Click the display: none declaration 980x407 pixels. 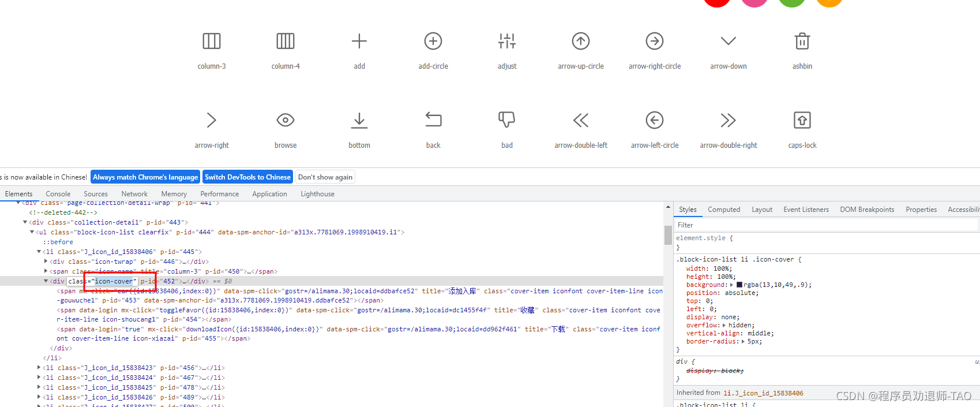click(x=712, y=317)
